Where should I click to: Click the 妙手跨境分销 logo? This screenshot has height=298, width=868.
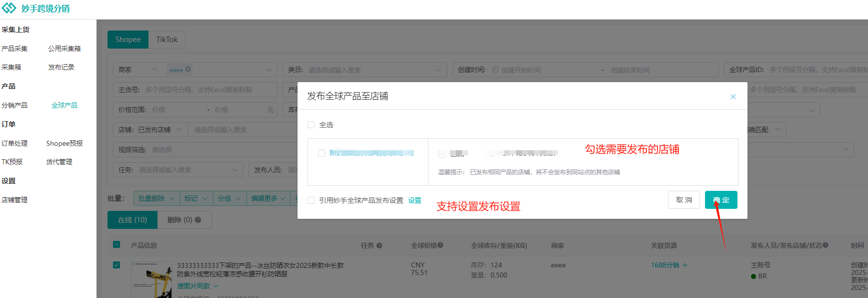pos(35,9)
